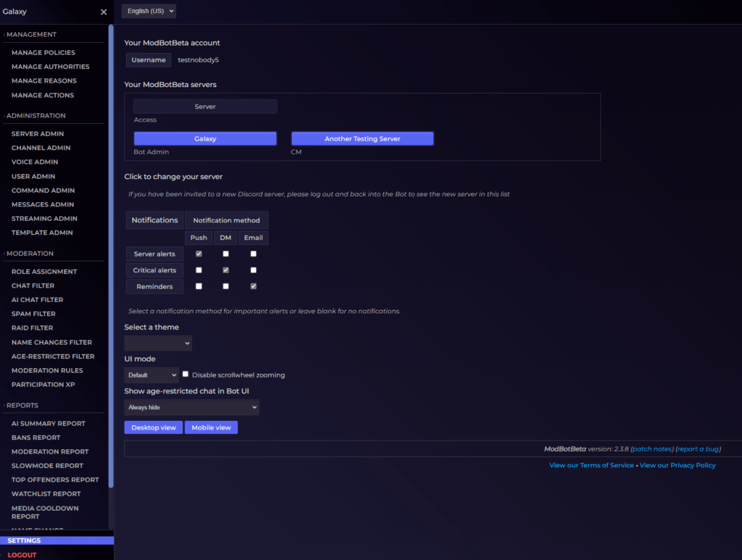View our Terms of Service link
Screen dimensions: 742x560
pyautogui.click(x=591, y=465)
